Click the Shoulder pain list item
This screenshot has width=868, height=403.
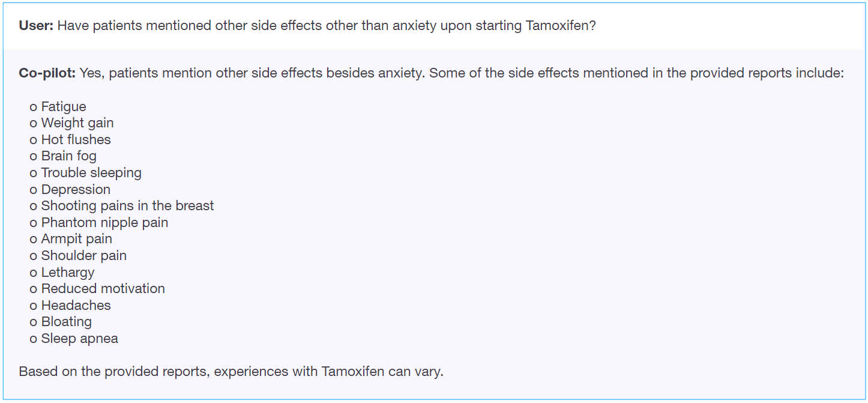(x=83, y=256)
